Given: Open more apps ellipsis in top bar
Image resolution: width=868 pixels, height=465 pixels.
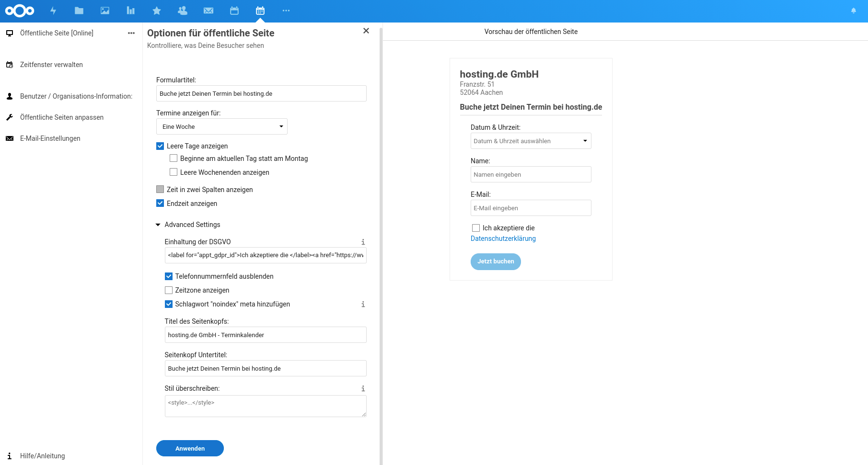Looking at the screenshot, I should (286, 11).
